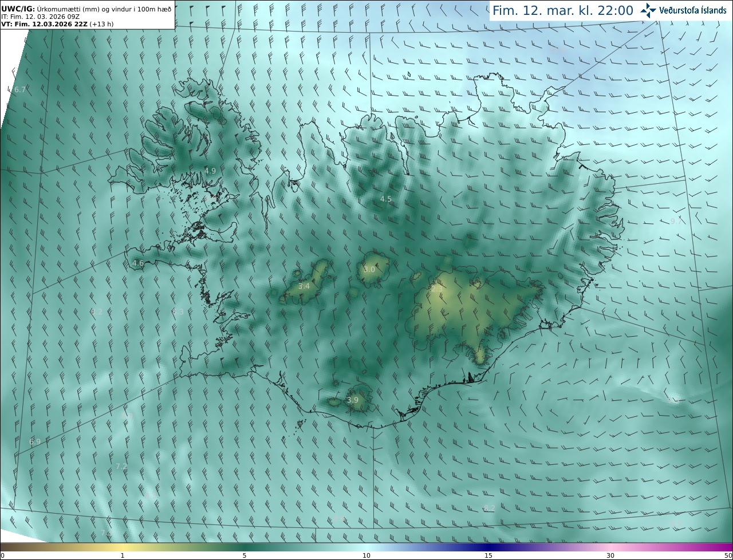
Task: Click the 'Veðurstofa Íslands' name text
Action: (x=693, y=10)
